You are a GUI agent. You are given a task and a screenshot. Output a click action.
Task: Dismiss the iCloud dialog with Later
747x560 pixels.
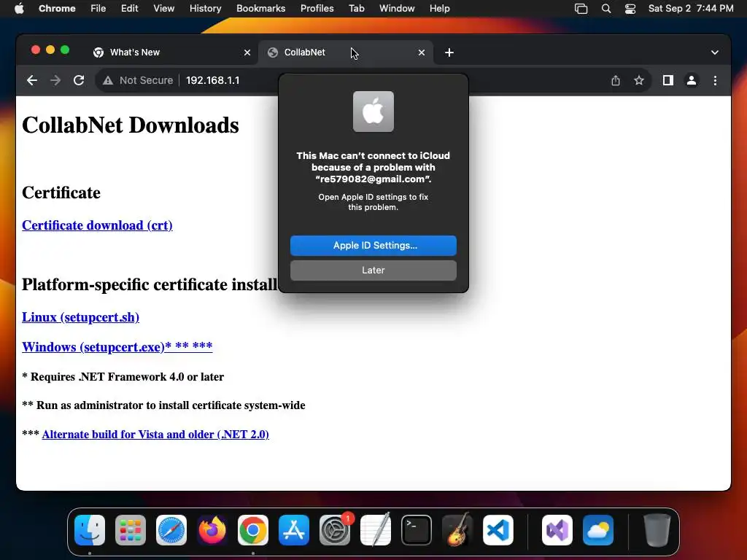[373, 271]
